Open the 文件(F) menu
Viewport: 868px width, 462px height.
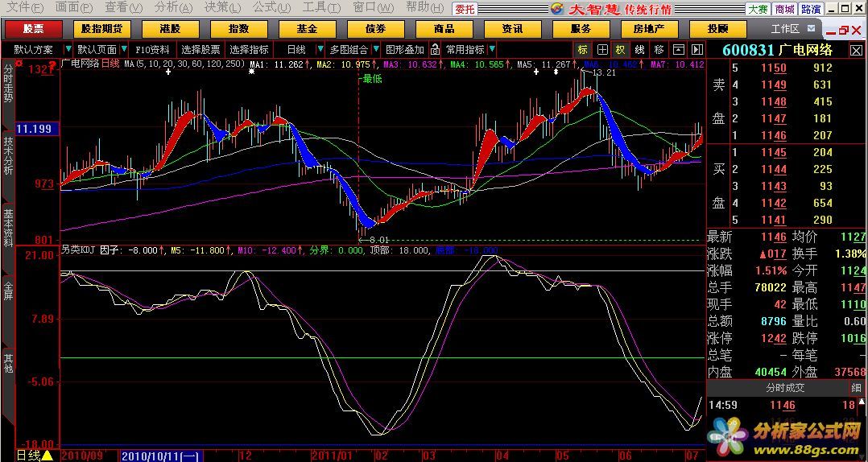point(24,8)
